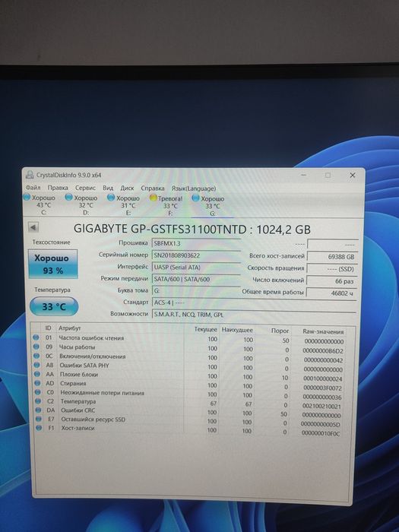Select the Неожиданные потери питания row

coord(188,394)
